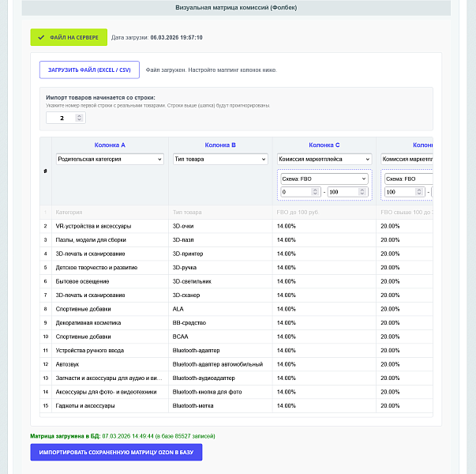The image size is (476, 474).
Task: Click the stepper on the 0 price field
Action: pos(315,192)
